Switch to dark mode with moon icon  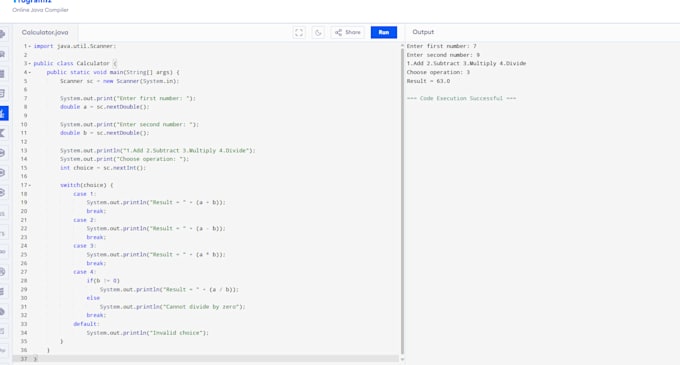point(318,32)
